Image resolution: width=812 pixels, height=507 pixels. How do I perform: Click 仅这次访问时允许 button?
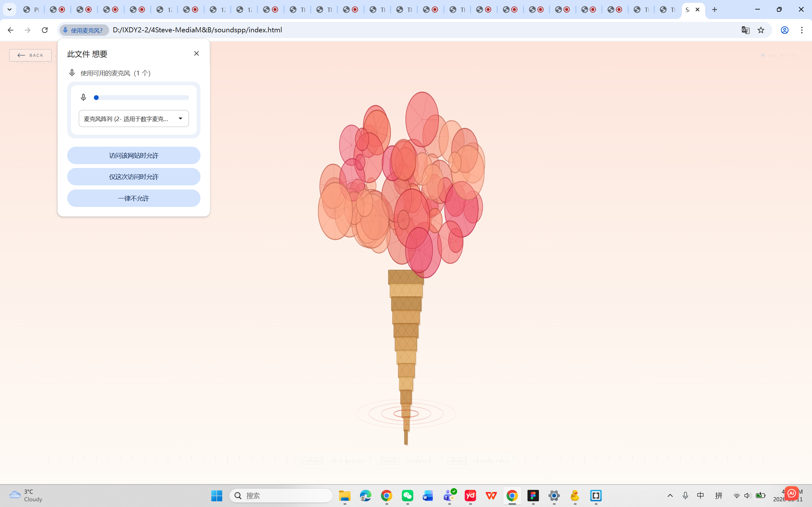[134, 177]
